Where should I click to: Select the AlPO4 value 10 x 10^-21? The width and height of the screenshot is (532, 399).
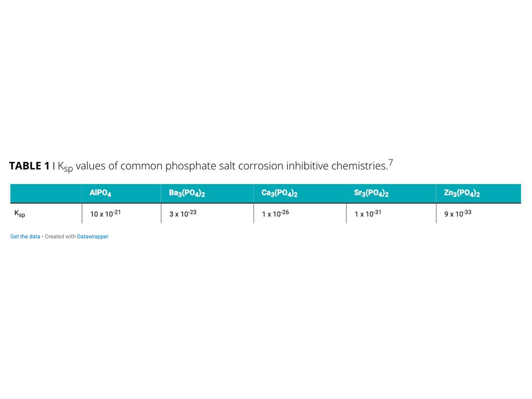click(x=105, y=213)
